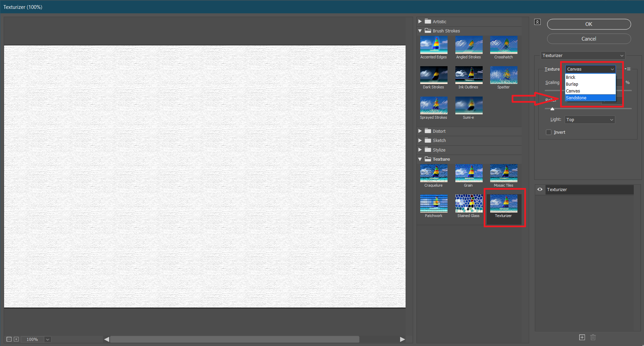Collapse filter gallery thumbnails panel icon

click(537, 22)
